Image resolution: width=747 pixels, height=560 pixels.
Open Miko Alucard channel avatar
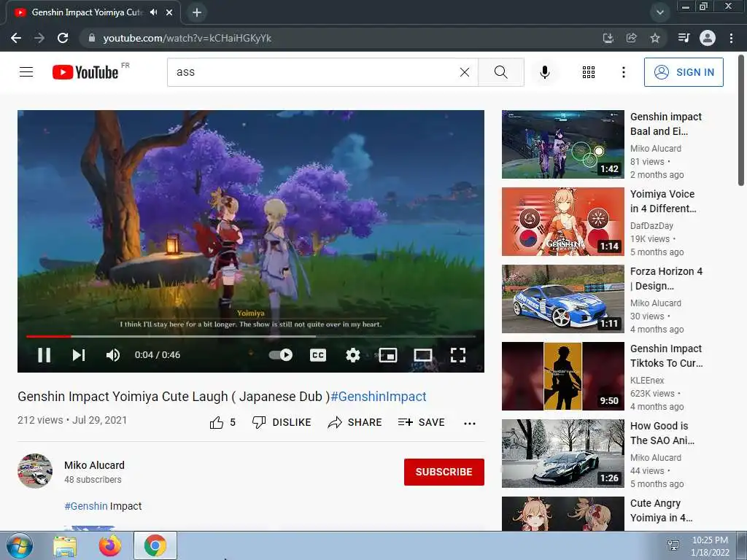click(x=35, y=471)
